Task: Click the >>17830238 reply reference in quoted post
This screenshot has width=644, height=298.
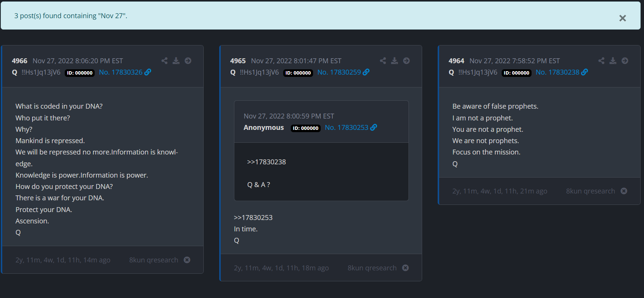Action: pos(267,162)
